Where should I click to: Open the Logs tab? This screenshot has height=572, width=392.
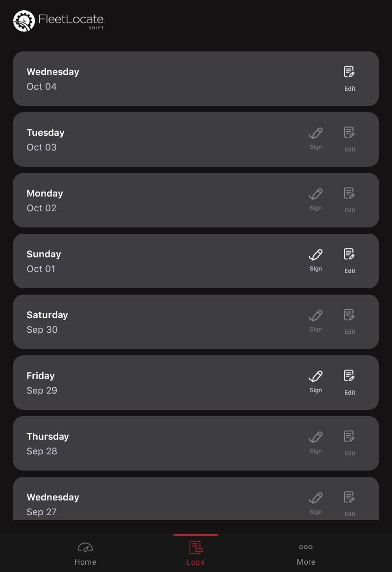click(x=196, y=554)
